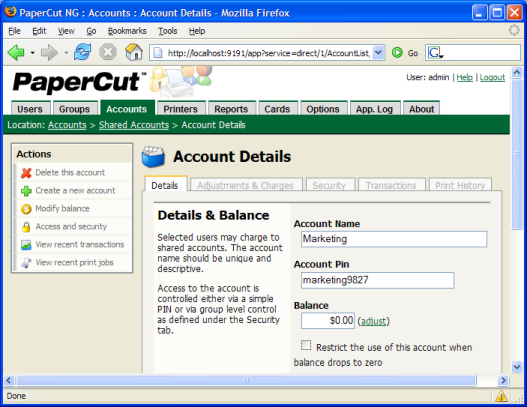Image resolution: width=527 pixels, height=407 pixels.
Task: Click the Logout link
Action: click(492, 77)
